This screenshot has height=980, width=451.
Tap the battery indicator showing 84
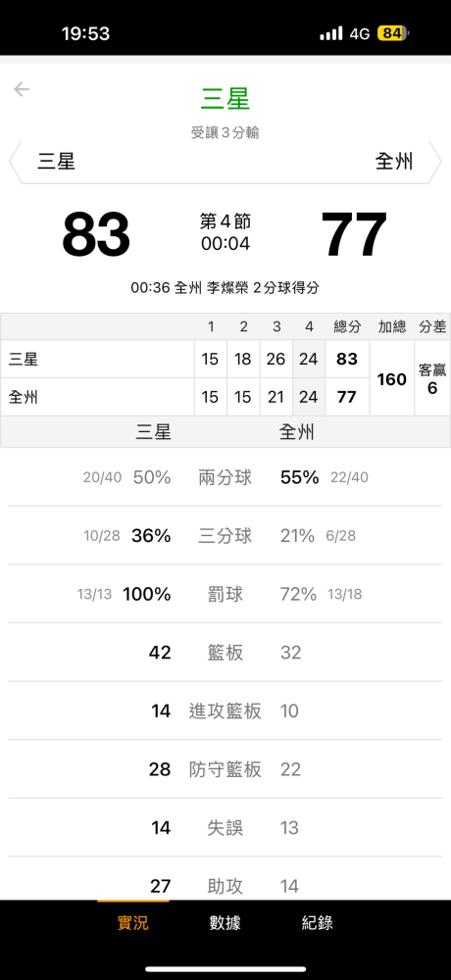(393, 33)
